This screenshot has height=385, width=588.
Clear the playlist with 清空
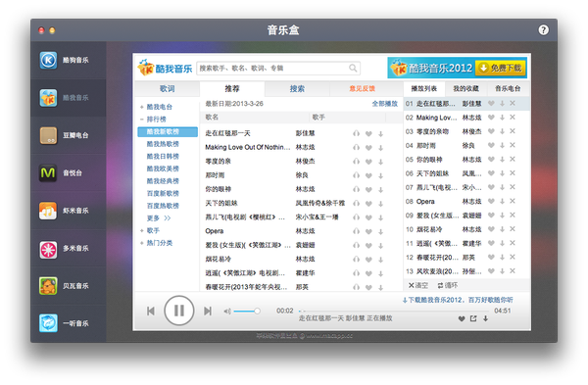pyautogui.click(x=418, y=285)
